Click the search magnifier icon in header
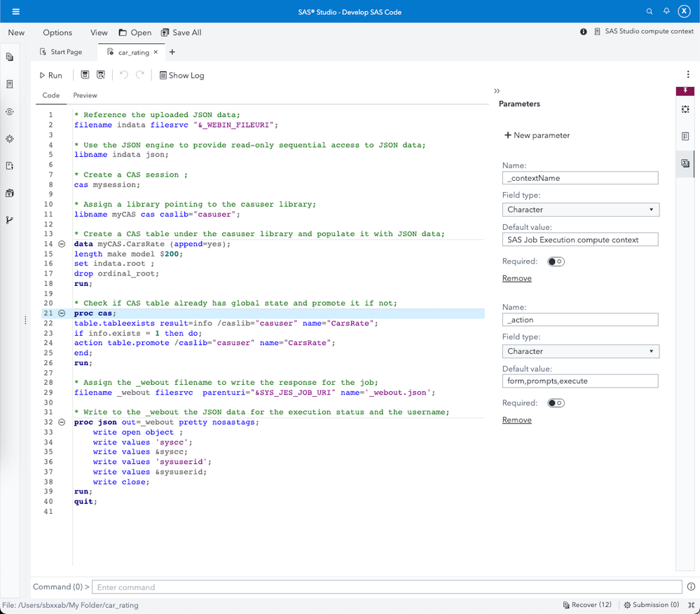700x614 pixels. click(x=650, y=12)
